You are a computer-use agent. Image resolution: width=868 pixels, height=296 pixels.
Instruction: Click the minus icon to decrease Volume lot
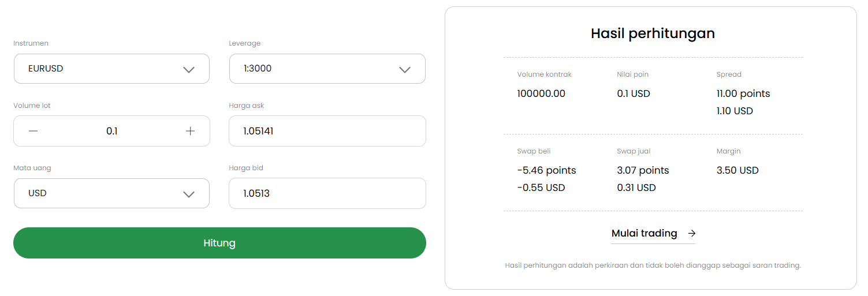point(33,131)
